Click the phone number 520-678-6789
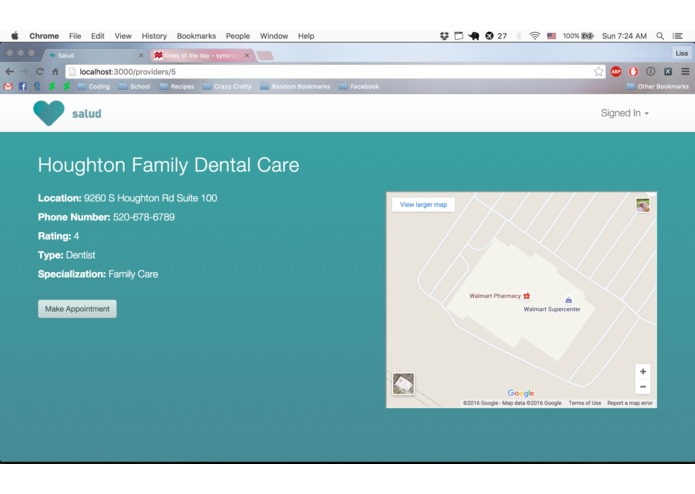The height and width of the screenshot is (494, 695). pyautogui.click(x=144, y=217)
